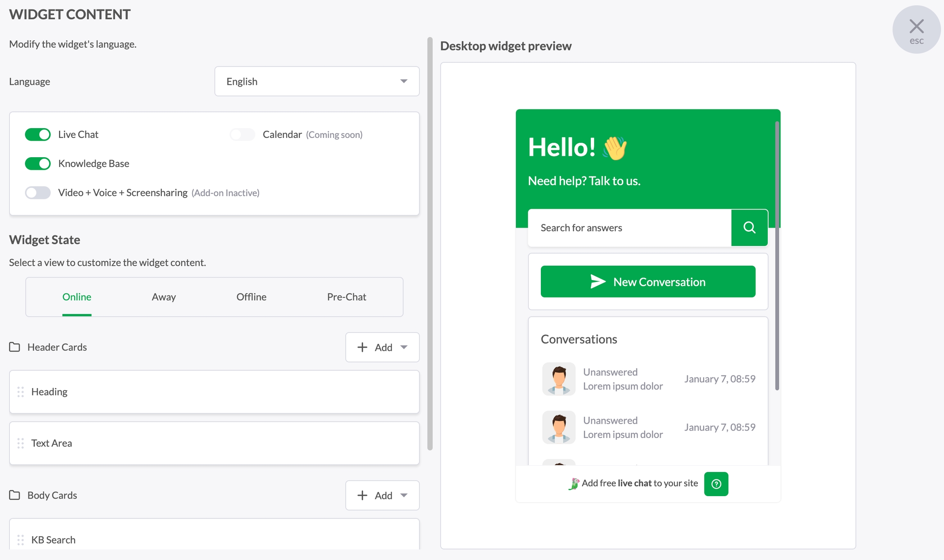This screenshot has width=944, height=560.
Task: Click the search magnifier icon in widget preview
Action: [x=749, y=228]
